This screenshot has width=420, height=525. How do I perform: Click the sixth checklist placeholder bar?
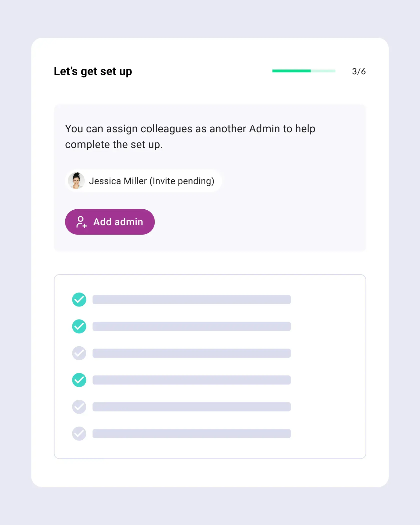tap(191, 434)
